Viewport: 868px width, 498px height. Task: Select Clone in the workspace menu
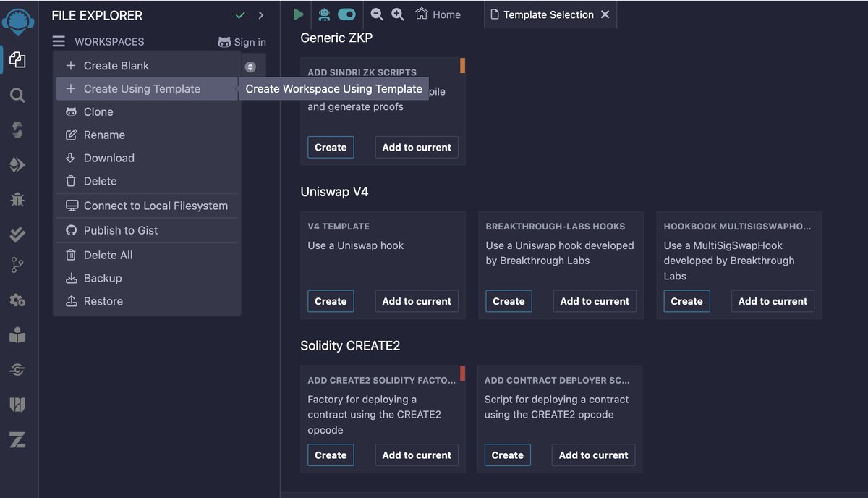click(x=147, y=112)
